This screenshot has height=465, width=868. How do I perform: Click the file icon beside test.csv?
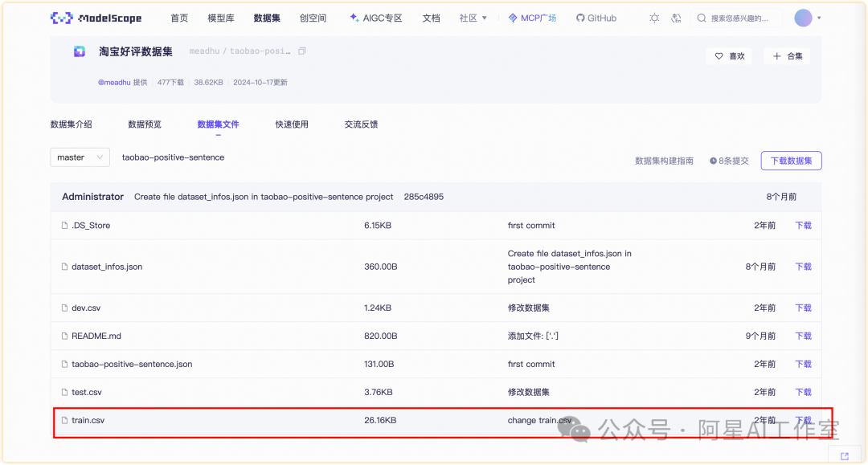65,393
